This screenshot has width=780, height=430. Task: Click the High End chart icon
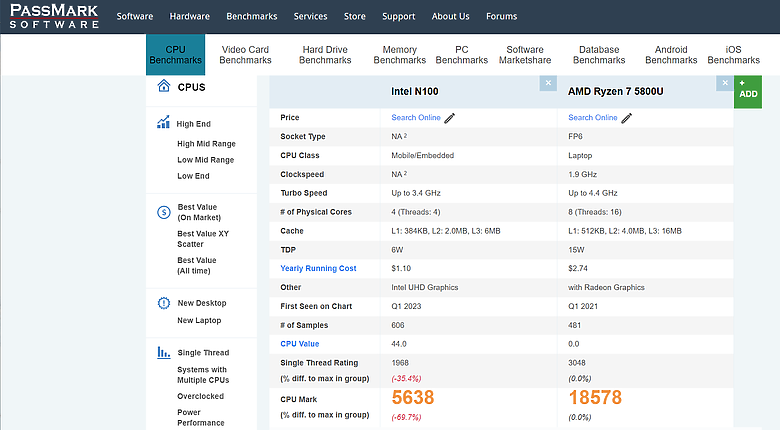[x=163, y=122]
